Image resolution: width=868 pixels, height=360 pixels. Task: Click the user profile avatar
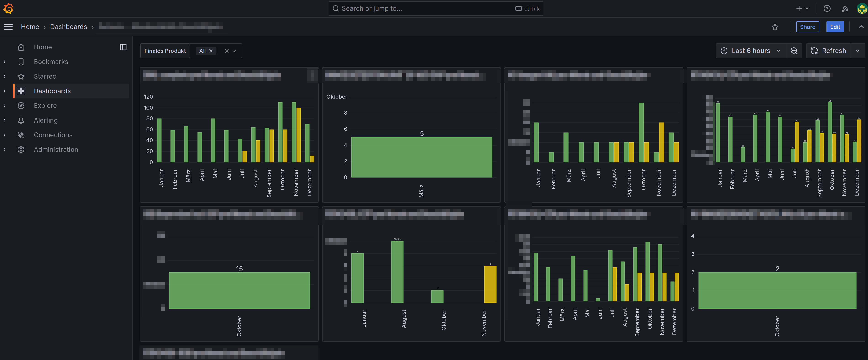coord(861,8)
